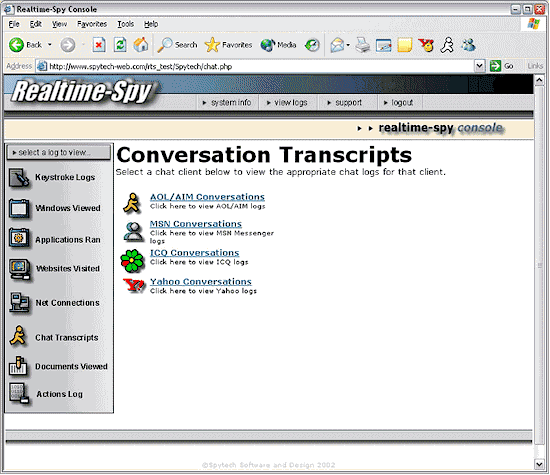
Task: Click the AOL/AIM Conversations link
Action: 207,197
